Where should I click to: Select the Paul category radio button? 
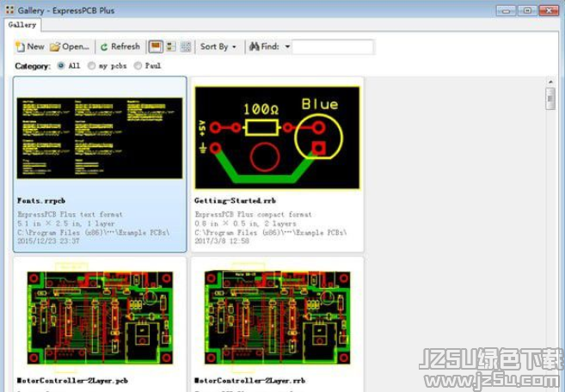click(138, 65)
